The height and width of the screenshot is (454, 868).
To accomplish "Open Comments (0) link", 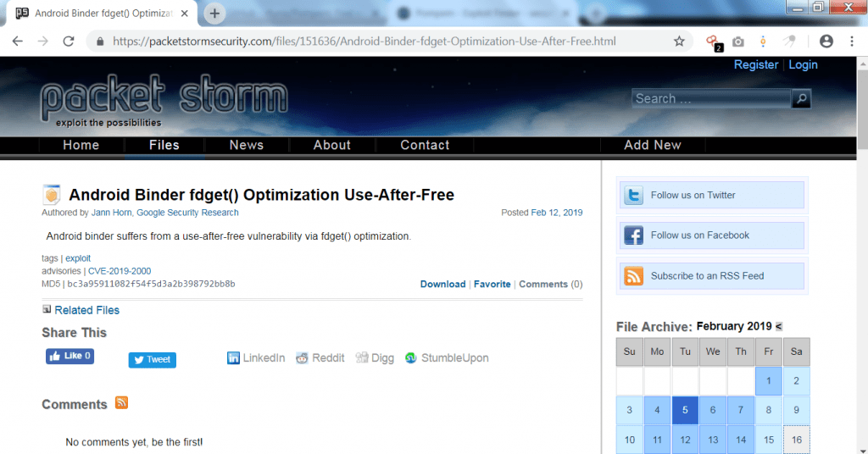I will [551, 285].
